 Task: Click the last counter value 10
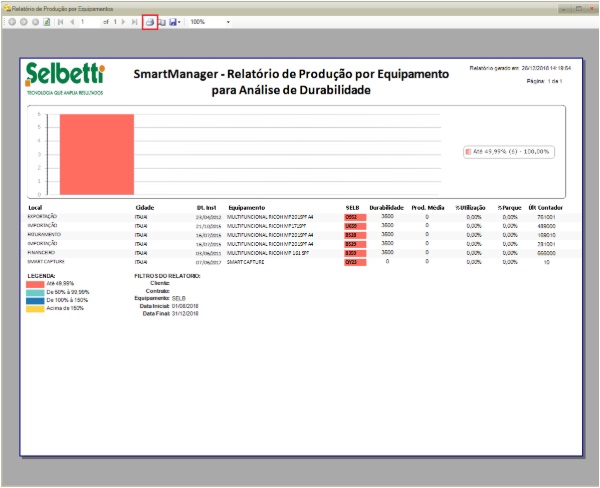546,262
